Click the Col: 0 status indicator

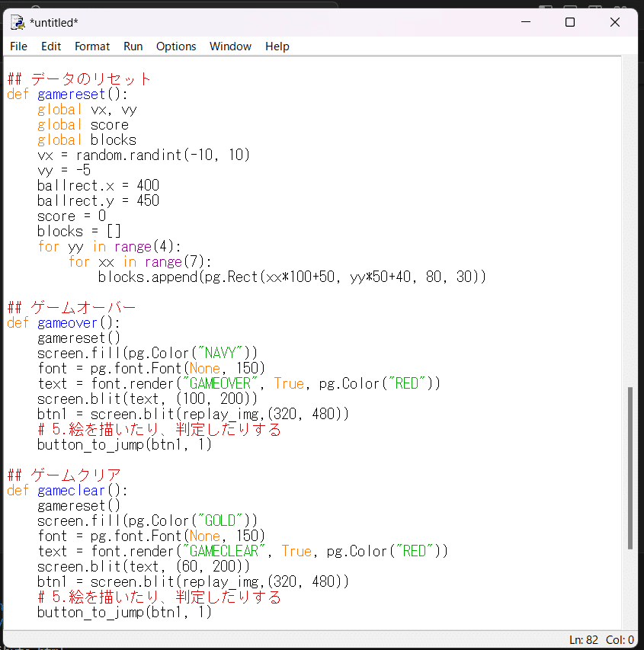point(620,640)
